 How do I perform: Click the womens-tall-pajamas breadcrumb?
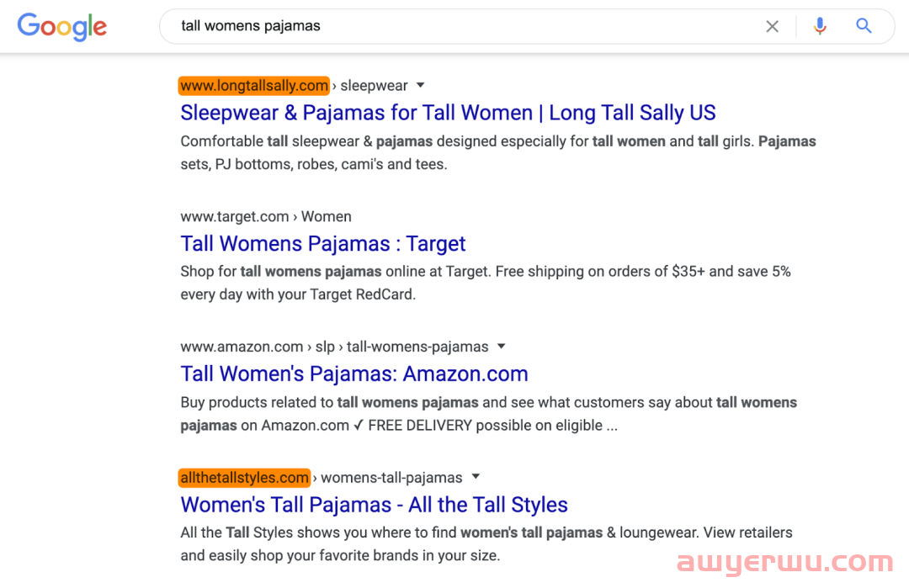[x=391, y=478]
